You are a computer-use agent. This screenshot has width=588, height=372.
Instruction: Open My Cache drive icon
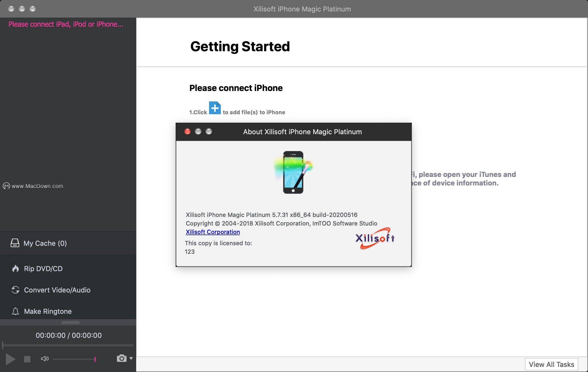point(15,243)
